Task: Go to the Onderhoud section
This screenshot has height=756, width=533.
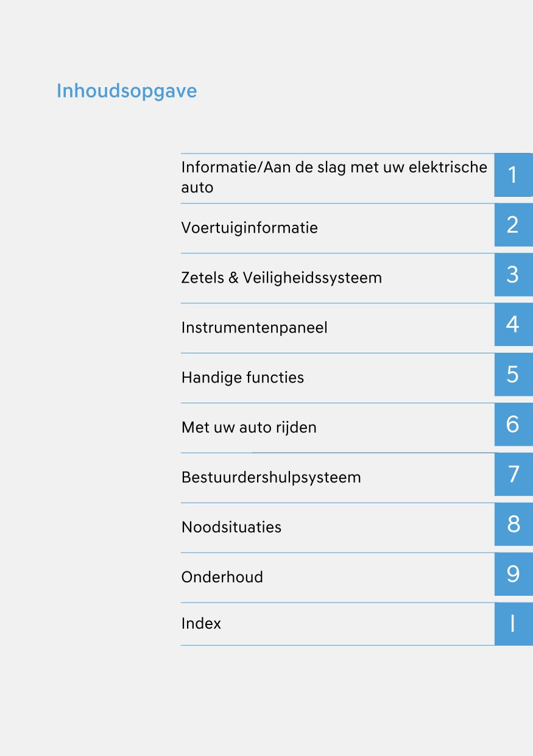Action: 222,578
